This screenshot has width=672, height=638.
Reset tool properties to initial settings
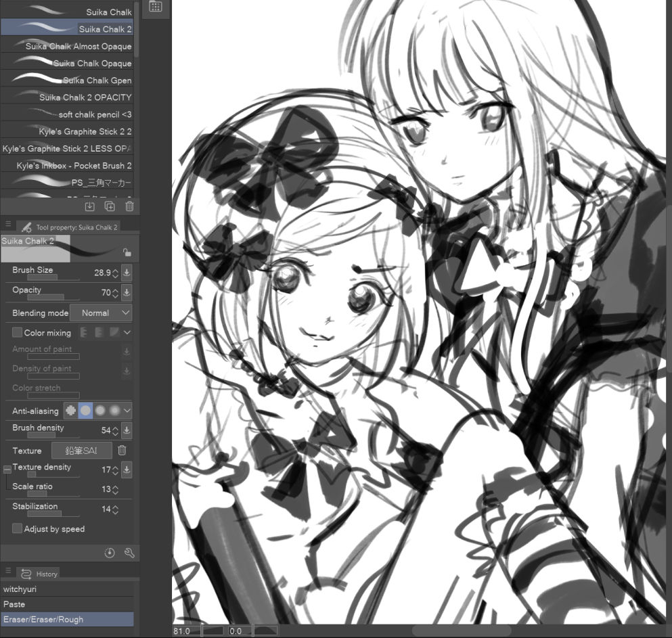pyautogui.click(x=110, y=553)
